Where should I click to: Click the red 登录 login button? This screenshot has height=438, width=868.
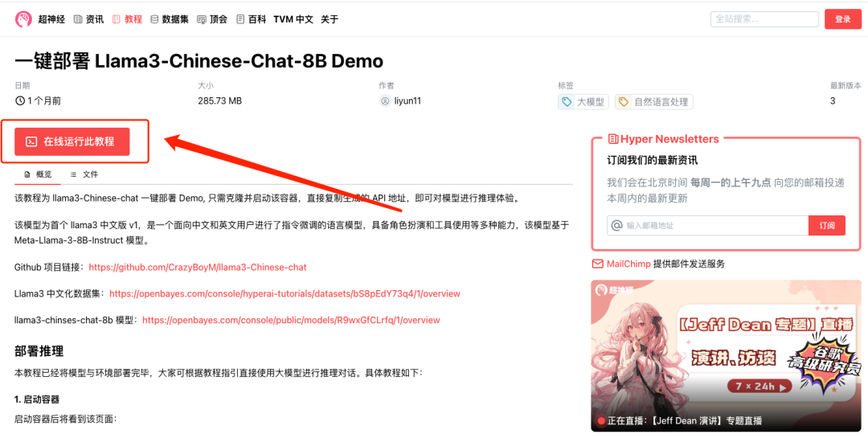click(842, 18)
